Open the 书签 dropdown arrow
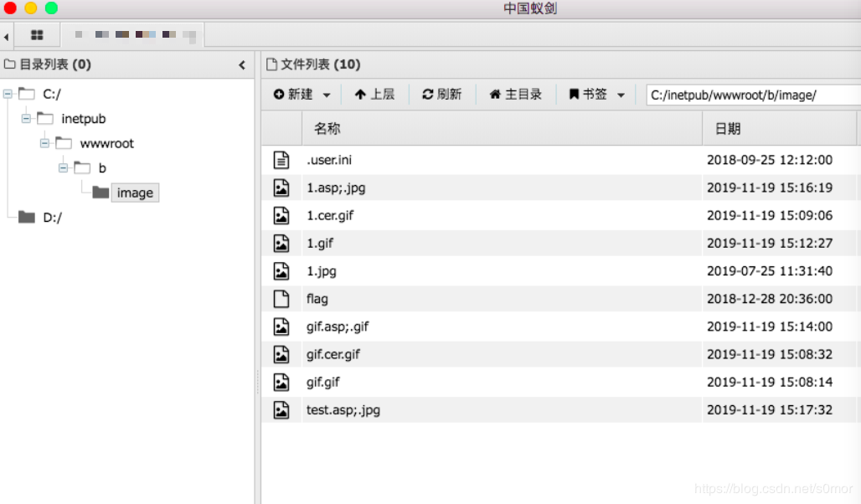 point(621,95)
